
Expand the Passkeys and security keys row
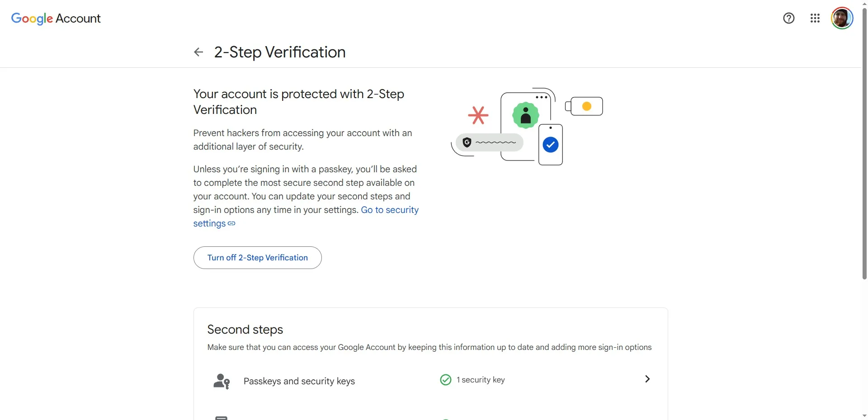(646, 379)
